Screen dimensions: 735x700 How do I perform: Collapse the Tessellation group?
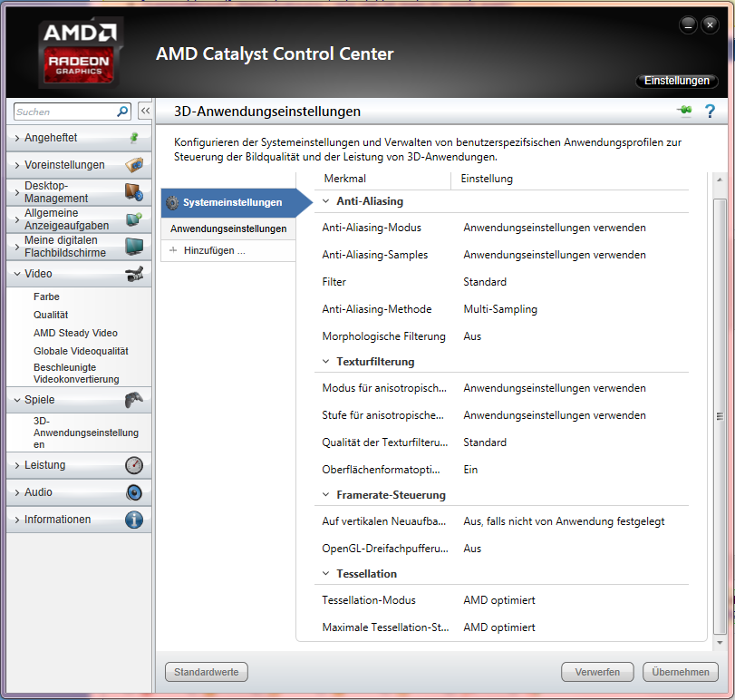click(325, 573)
